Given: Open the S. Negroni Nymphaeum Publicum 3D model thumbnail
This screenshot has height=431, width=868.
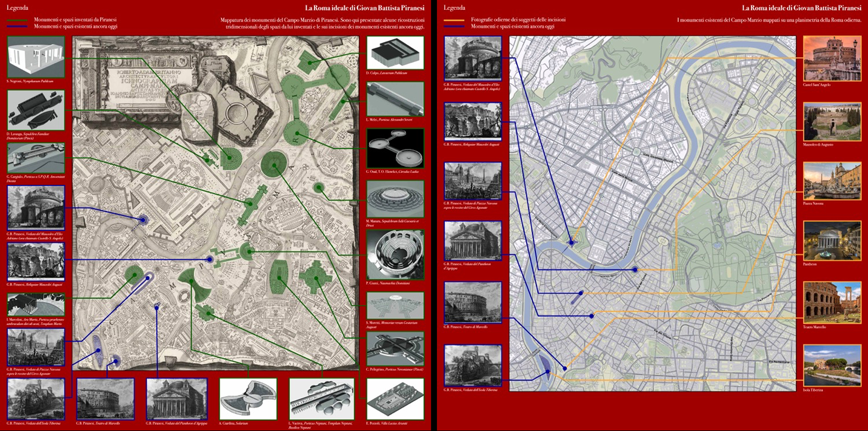Looking at the screenshot, I should (x=36, y=57).
